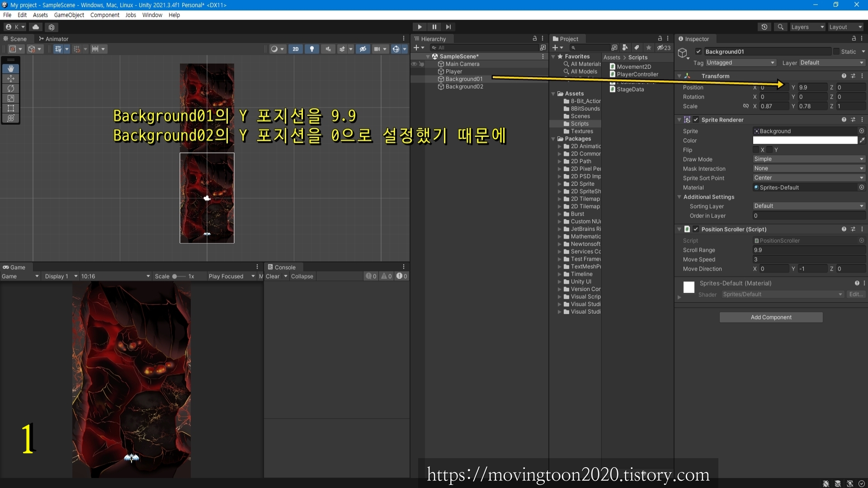
Task: Open the Component menu
Action: coord(105,15)
